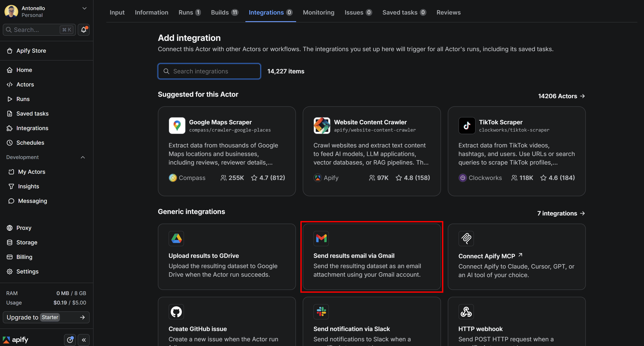This screenshot has height=346, width=644.
Task: Click the Google Drive icon on GDrive card
Action: click(x=176, y=239)
